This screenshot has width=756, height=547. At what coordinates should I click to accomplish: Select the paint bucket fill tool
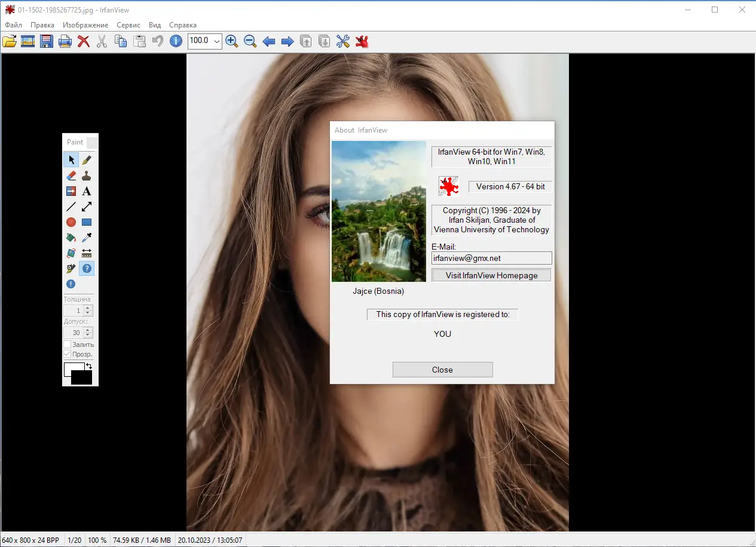pyautogui.click(x=71, y=238)
